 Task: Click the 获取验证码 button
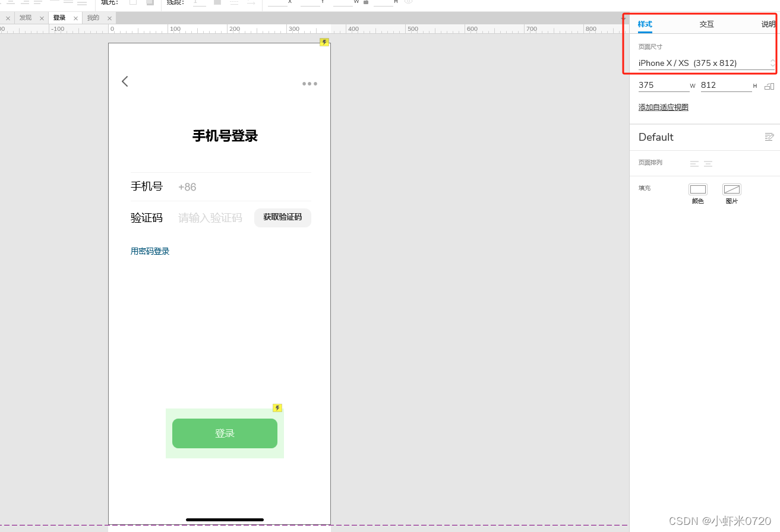pos(283,217)
